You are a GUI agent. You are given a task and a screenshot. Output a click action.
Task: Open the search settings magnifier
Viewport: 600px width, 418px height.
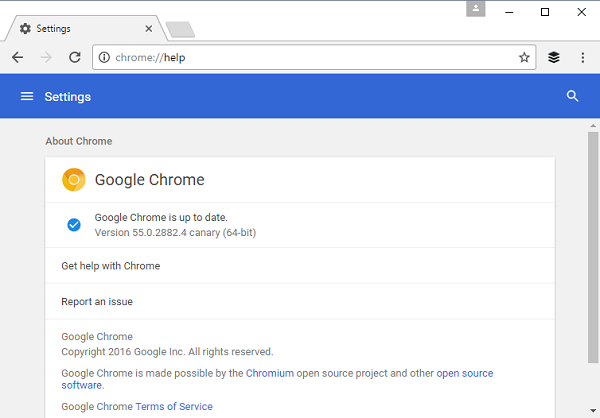coord(572,96)
